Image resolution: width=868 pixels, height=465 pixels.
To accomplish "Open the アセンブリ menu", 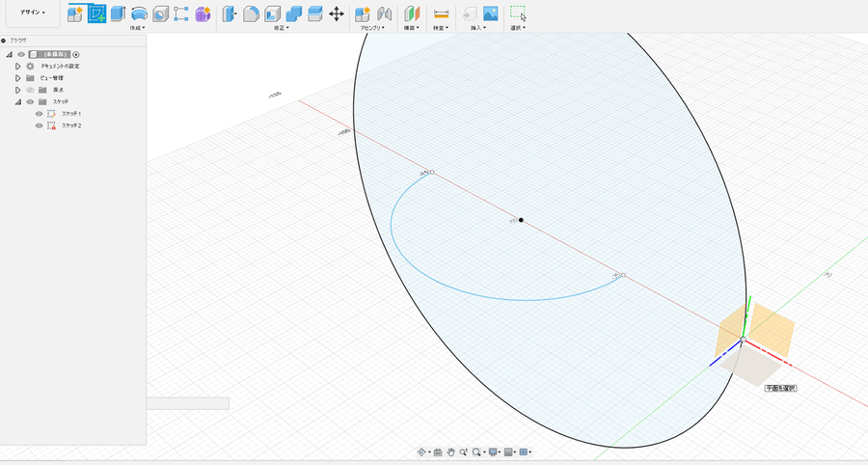I will [372, 28].
